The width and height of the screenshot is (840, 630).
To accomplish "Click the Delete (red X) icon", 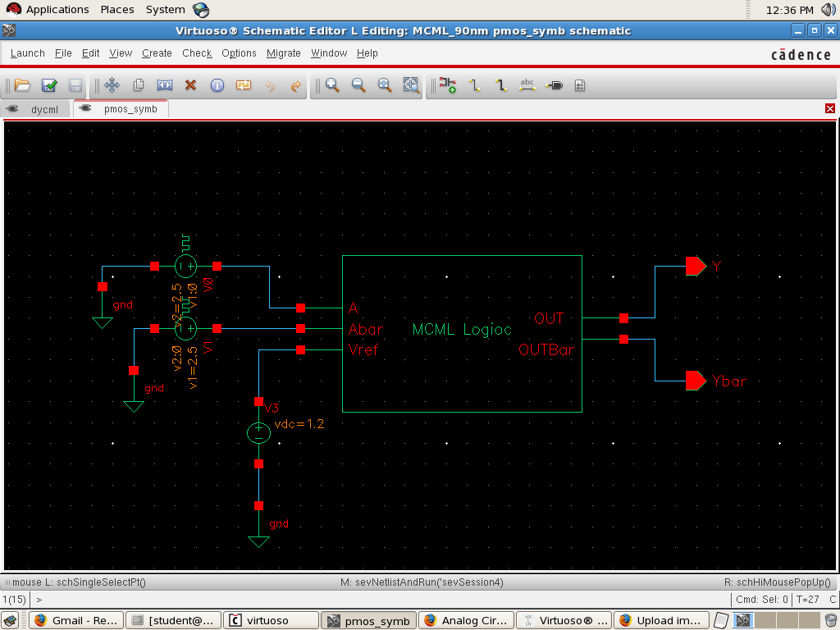I will pyautogui.click(x=191, y=85).
